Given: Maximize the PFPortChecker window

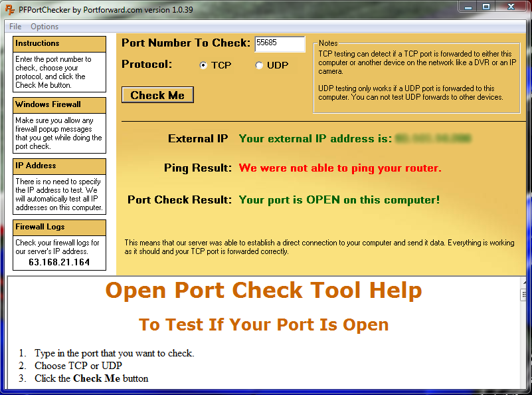Looking at the screenshot, I should tap(486, 7).
